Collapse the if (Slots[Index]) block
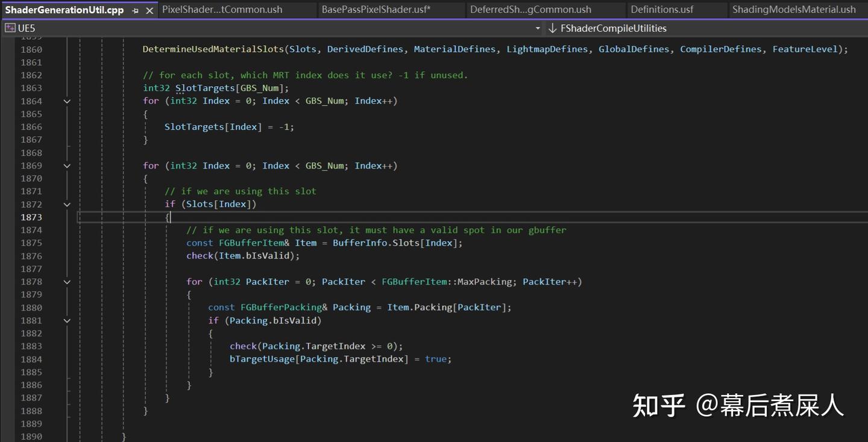Image resolution: width=868 pixels, height=442 pixels. 67,204
